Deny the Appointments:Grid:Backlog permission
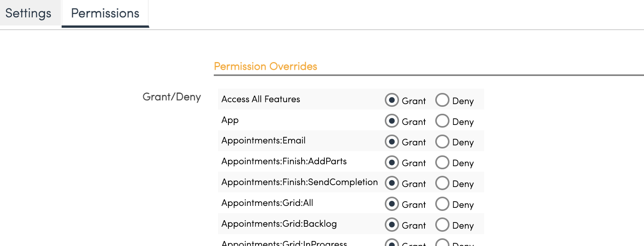This screenshot has height=246, width=644. 442,225
